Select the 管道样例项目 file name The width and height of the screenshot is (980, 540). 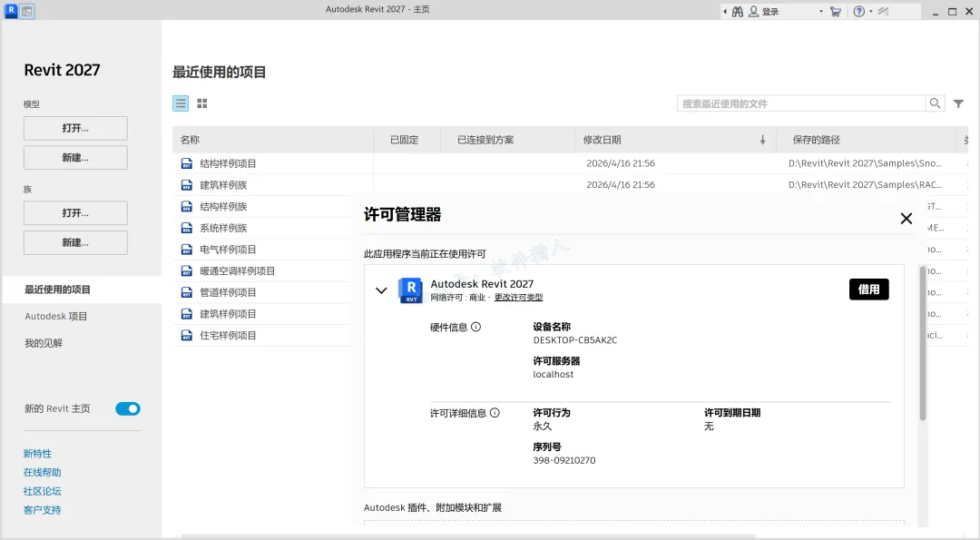[228, 292]
